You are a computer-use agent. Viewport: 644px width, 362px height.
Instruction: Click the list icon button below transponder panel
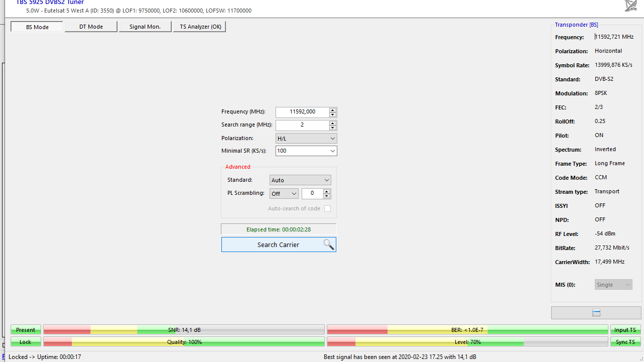[596, 313]
